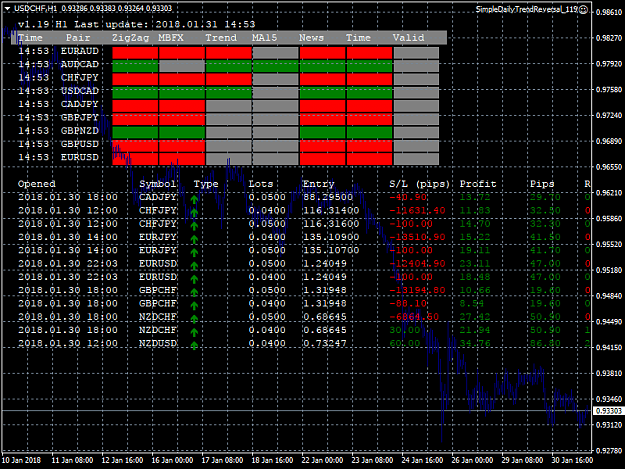Click the Trend column header
The image size is (625, 469).
[221, 38]
